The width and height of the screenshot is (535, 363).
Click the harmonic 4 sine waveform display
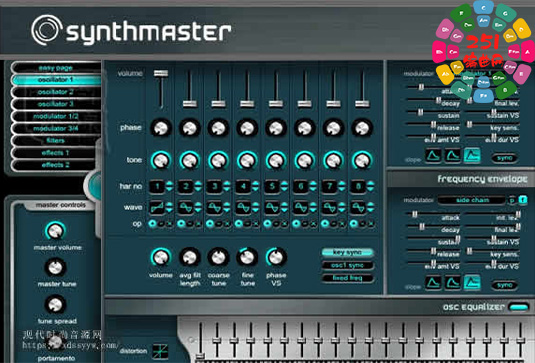(x=243, y=207)
